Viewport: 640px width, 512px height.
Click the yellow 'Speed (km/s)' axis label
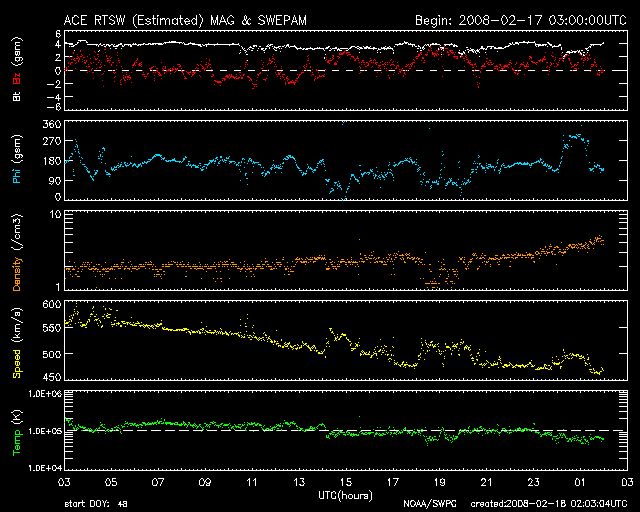point(17,343)
